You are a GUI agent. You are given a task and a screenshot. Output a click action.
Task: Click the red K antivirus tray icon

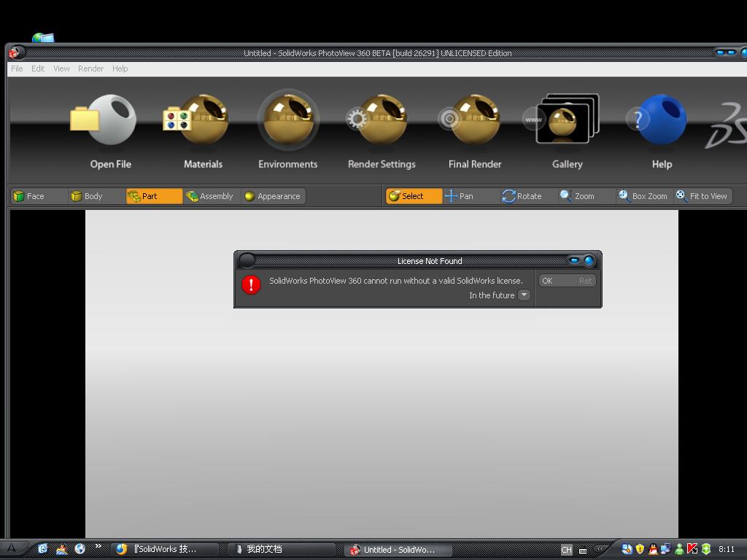tap(693, 549)
